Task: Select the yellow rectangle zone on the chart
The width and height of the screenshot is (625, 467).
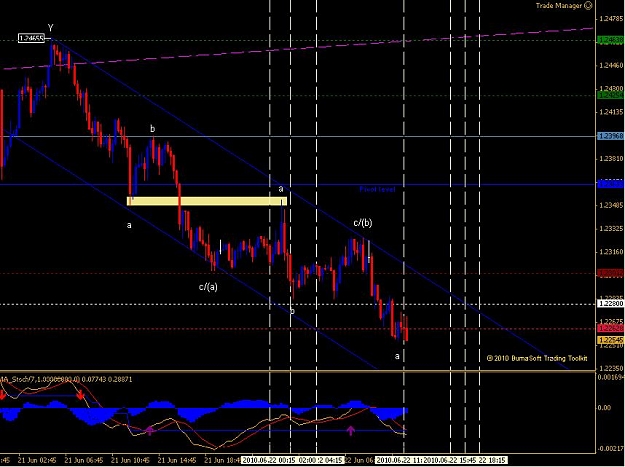Action: pyautogui.click(x=207, y=201)
